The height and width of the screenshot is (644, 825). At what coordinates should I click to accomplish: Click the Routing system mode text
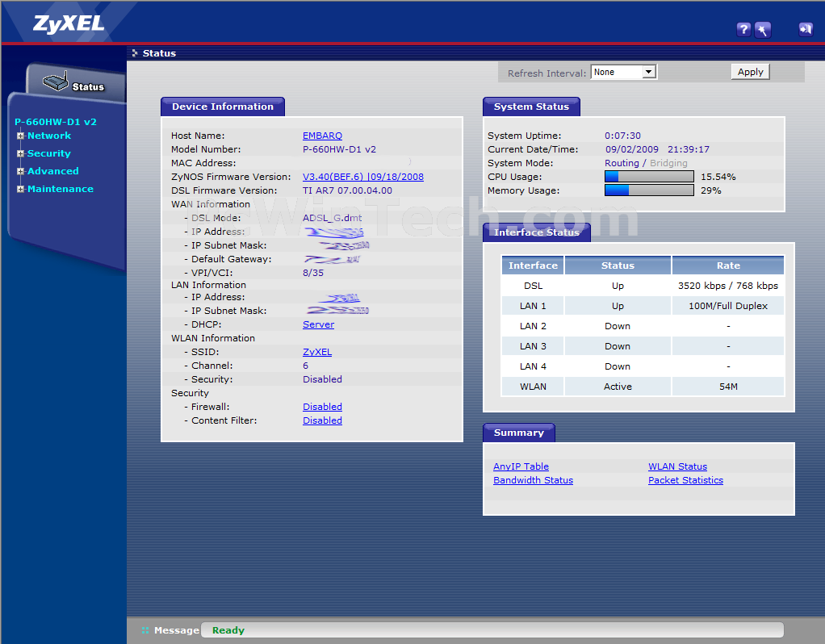tap(622, 163)
